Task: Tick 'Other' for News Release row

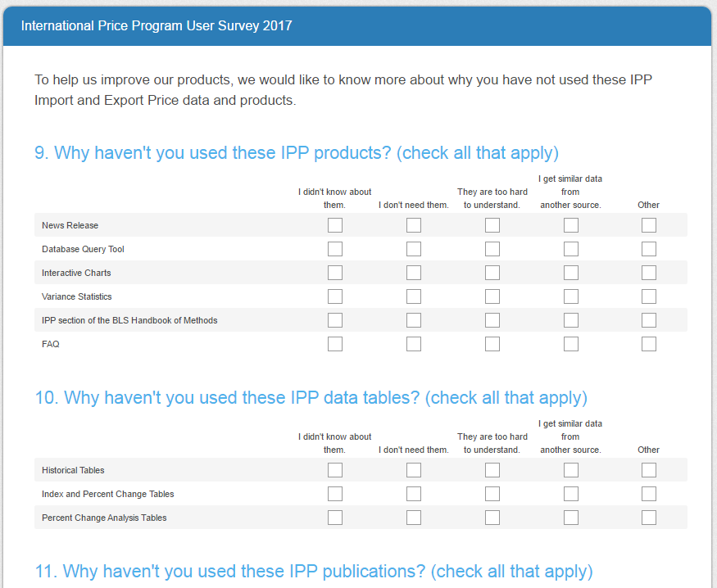Action: pyautogui.click(x=649, y=225)
